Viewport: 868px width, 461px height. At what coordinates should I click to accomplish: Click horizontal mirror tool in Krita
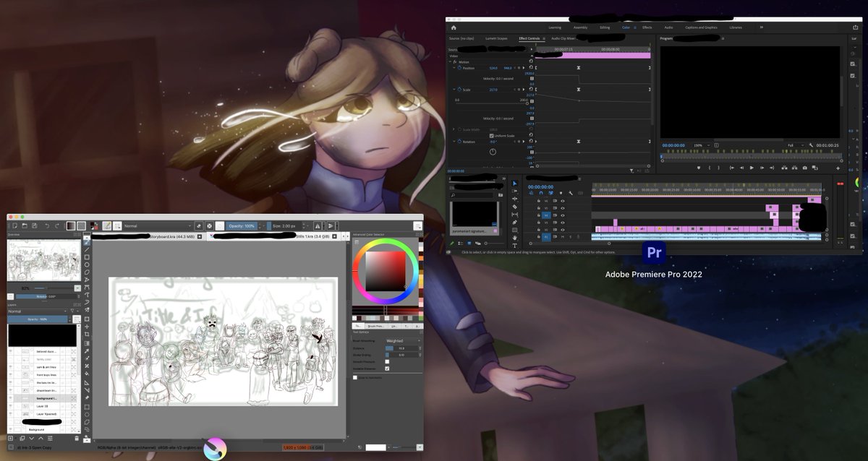tap(318, 226)
